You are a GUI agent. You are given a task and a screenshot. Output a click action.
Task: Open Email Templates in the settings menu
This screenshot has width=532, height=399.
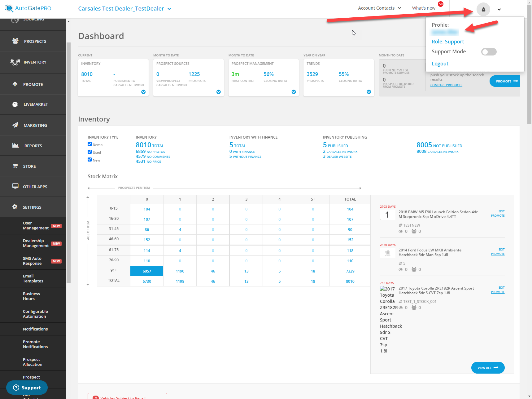[x=33, y=278]
